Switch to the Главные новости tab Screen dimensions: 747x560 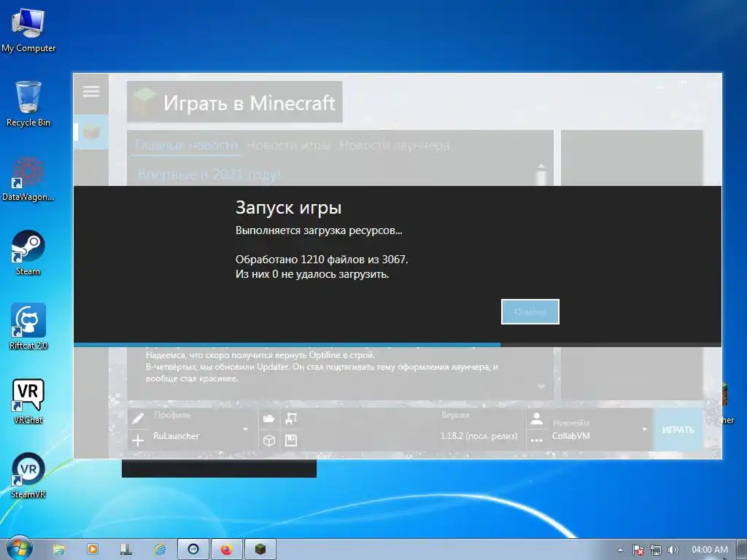(x=186, y=145)
